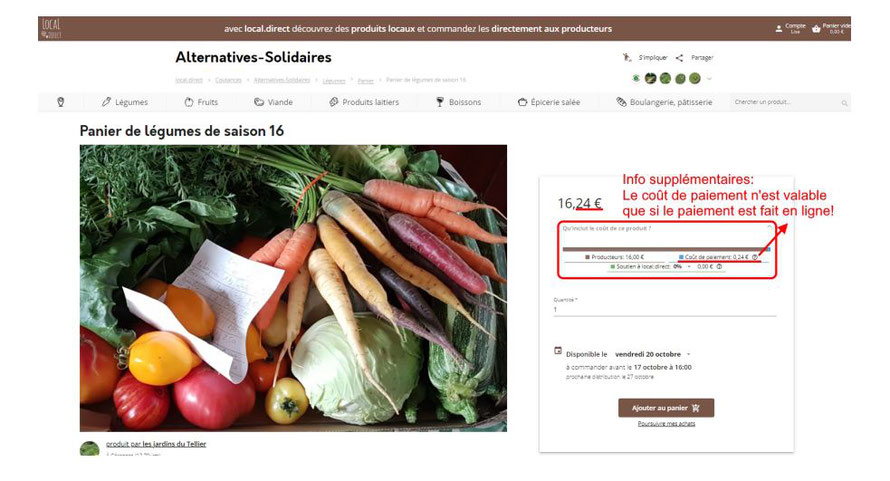890x481 pixels.
Task: Click the Quantité input field
Action: click(x=665, y=309)
